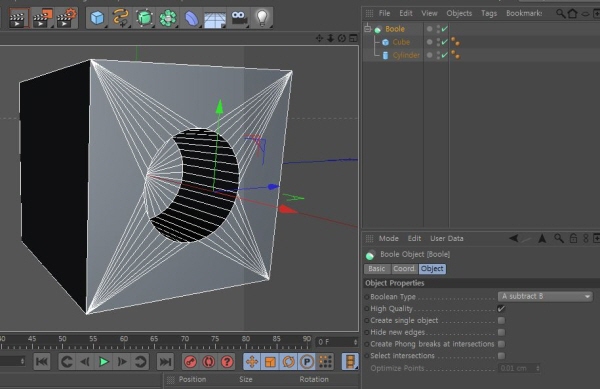Open the File menu in Object Manager
Viewport: 600px width, 389px height.
(x=384, y=13)
